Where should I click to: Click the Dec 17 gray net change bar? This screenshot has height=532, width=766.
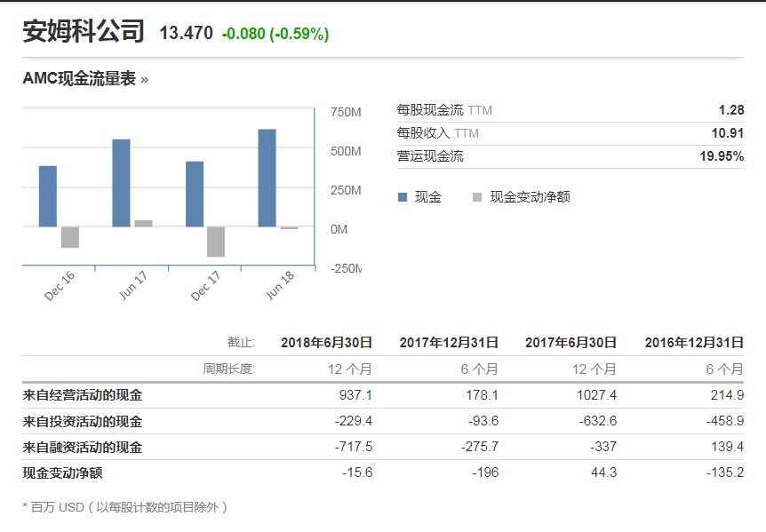tap(216, 242)
